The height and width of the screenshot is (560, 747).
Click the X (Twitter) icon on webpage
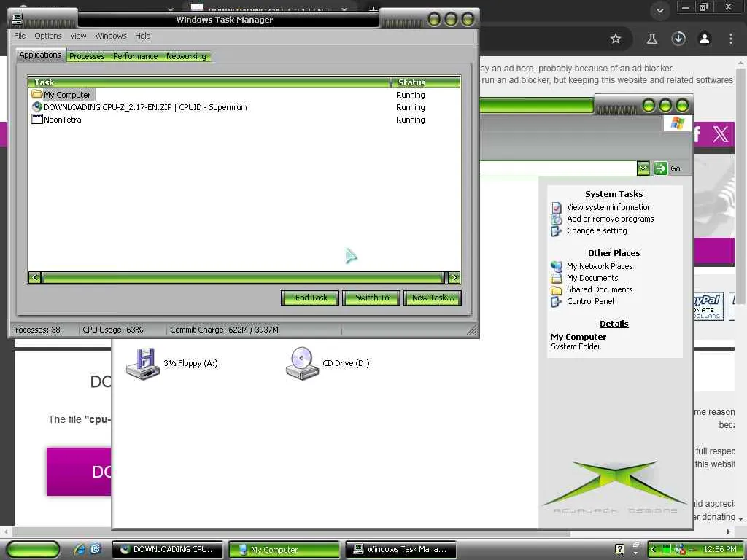point(720,134)
